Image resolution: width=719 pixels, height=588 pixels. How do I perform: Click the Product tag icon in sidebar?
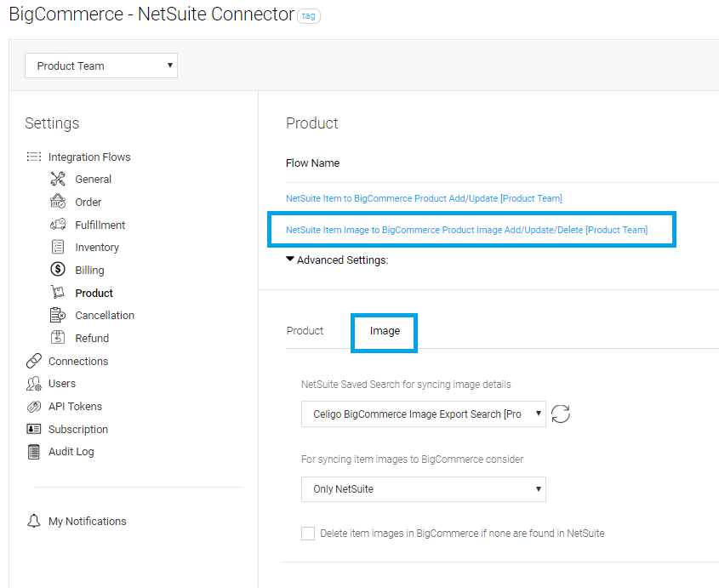click(x=58, y=292)
